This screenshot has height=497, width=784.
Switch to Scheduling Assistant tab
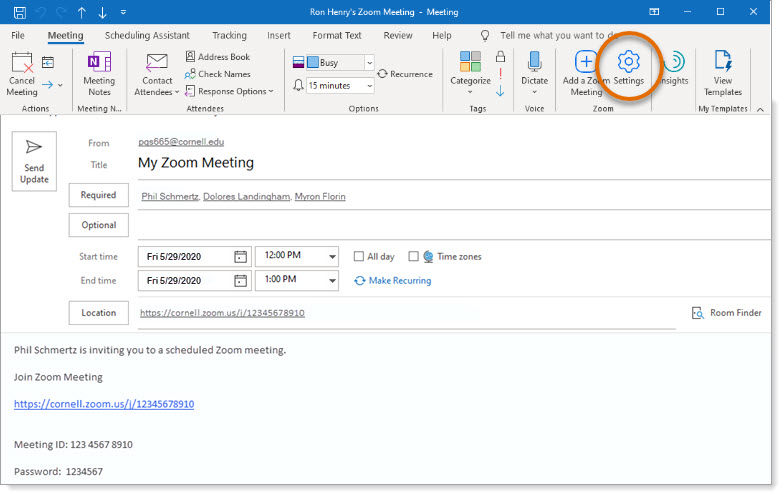pyautogui.click(x=147, y=36)
